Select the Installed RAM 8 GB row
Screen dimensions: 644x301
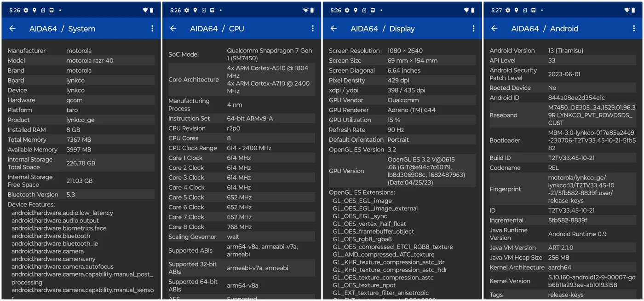click(80, 130)
